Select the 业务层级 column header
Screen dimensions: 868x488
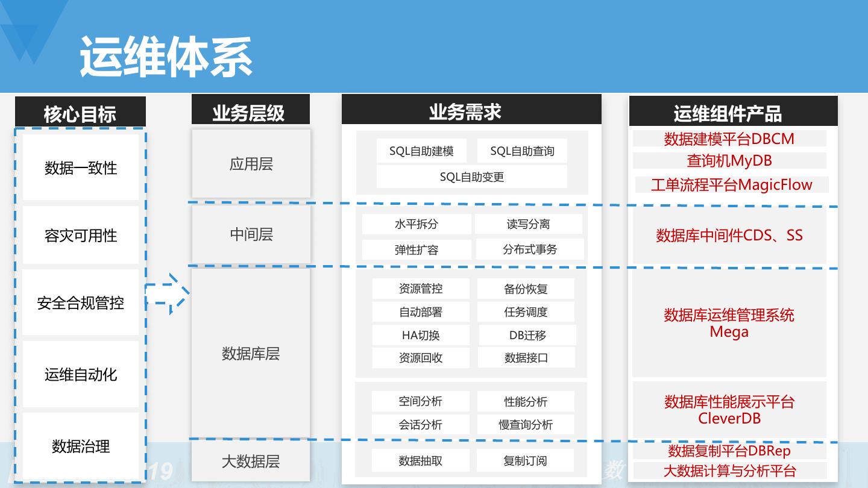(251, 110)
